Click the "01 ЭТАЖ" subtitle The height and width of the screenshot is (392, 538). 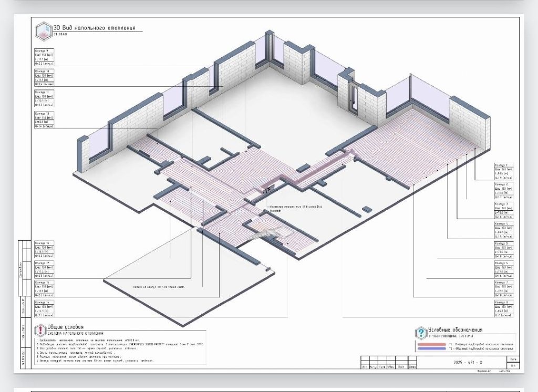[60, 34]
